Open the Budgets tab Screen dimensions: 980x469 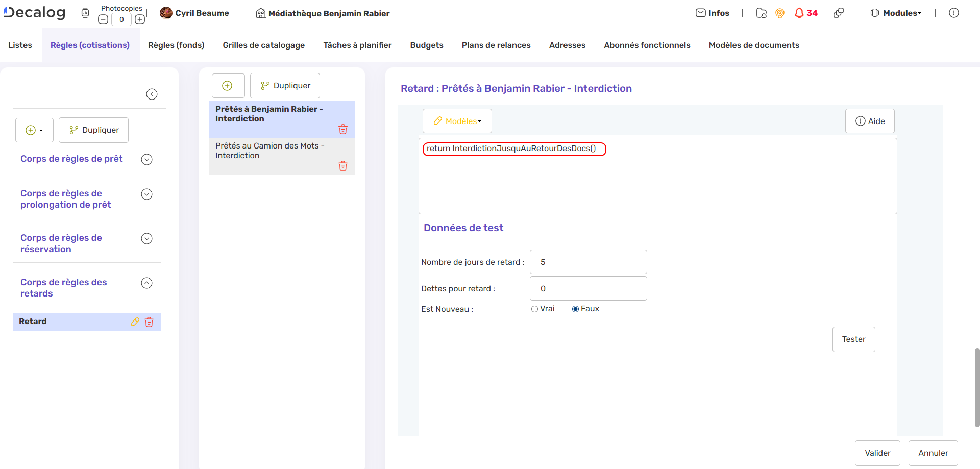427,45
